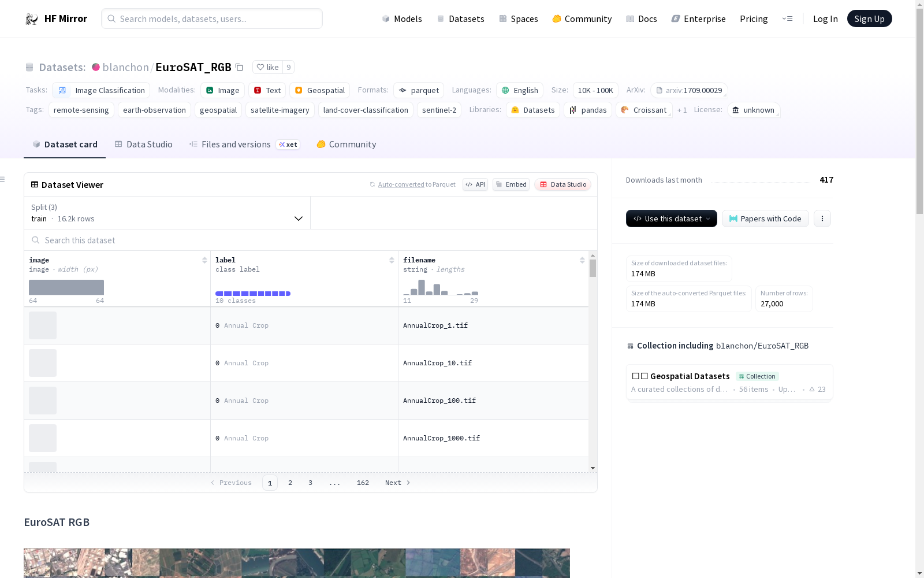Select the Datasets library tag
This screenshot has width=924, height=578.
coord(533,110)
